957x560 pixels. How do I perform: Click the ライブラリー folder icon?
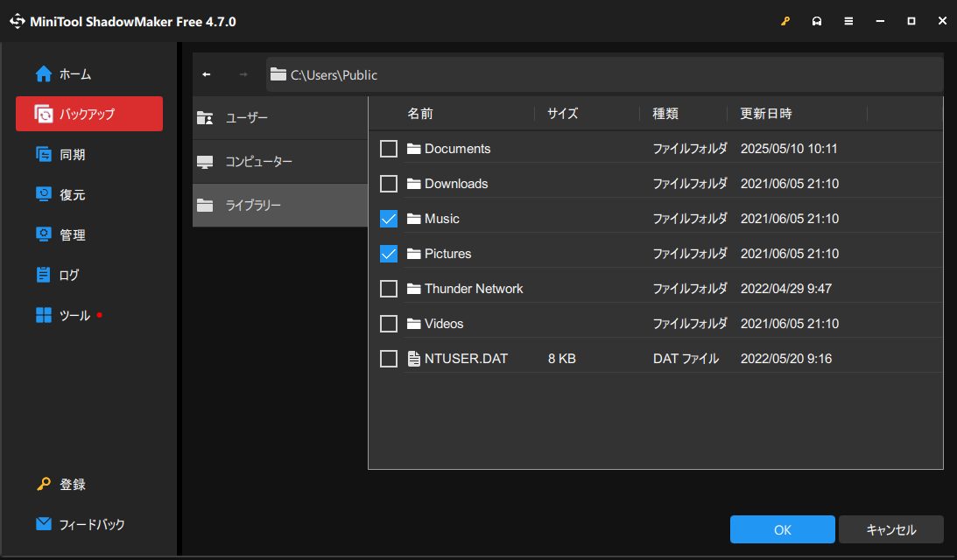pos(205,206)
